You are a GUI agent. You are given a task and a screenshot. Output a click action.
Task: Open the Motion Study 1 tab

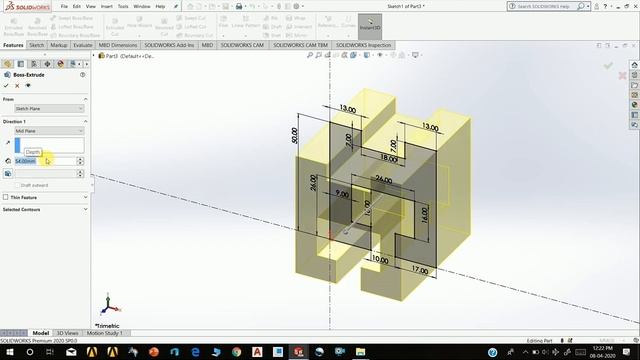click(104, 333)
